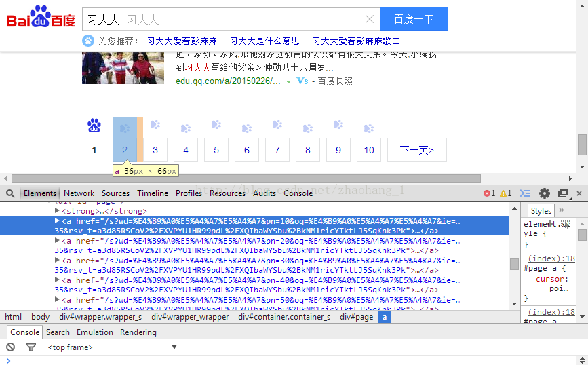Click the page horizontal scrollbar left arrow
The width and height of the screenshot is (588, 365).
tap(5, 178)
